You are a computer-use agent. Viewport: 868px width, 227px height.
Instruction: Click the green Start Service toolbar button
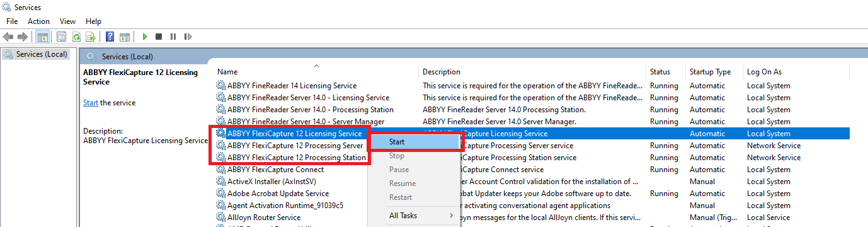(145, 37)
